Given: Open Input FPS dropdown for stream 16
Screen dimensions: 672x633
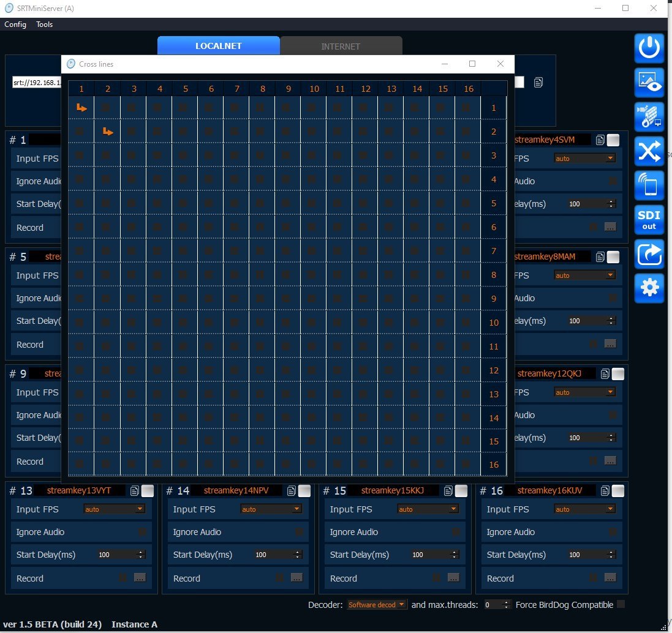Looking at the screenshot, I should point(585,509).
